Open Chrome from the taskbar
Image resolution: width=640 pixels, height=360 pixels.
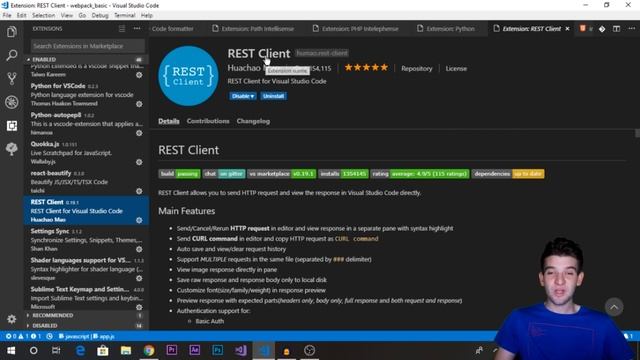pos(149,351)
